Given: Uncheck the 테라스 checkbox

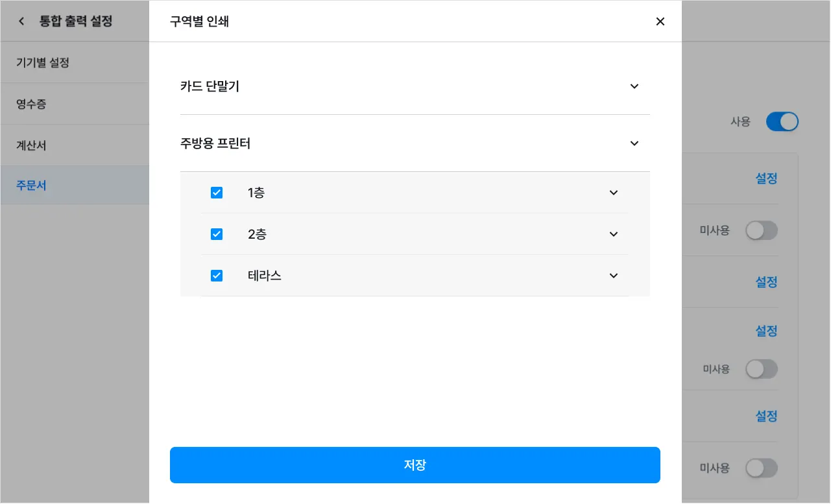Looking at the screenshot, I should tap(217, 276).
